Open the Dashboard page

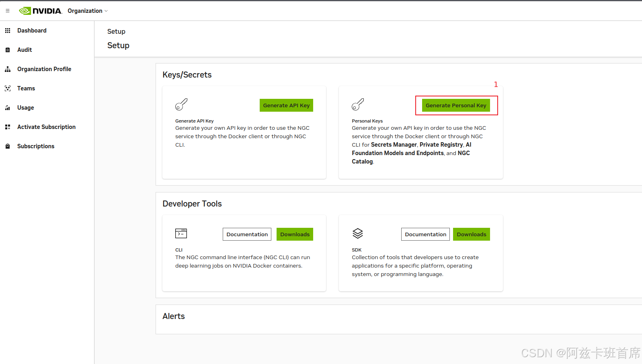(x=32, y=31)
